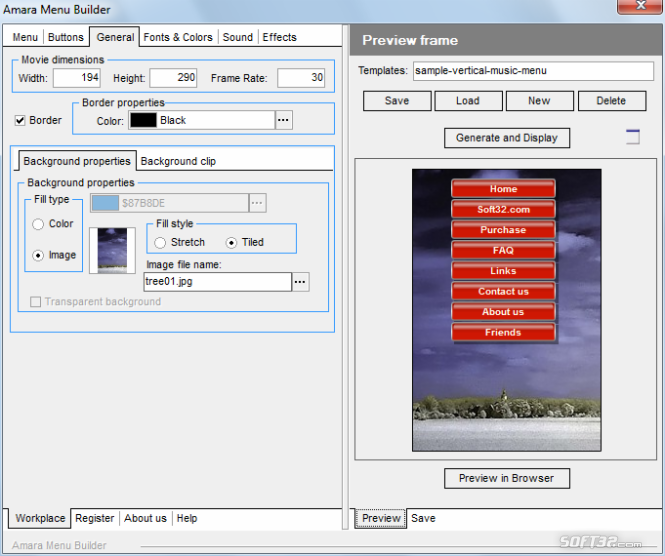This screenshot has height=556, width=665.
Task: Click About us button in preview menu
Action: [503, 312]
